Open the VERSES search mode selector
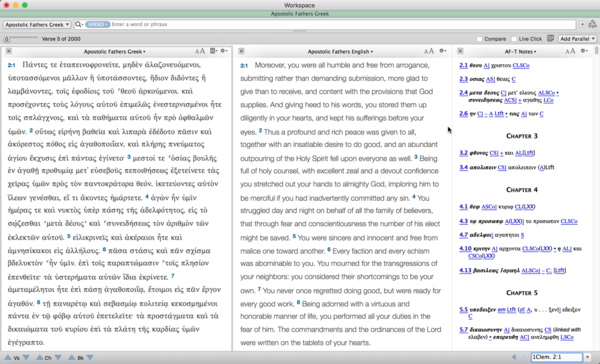The width and height of the screenshot is (600, 364). pyautogui.click(x=98, y=24)
